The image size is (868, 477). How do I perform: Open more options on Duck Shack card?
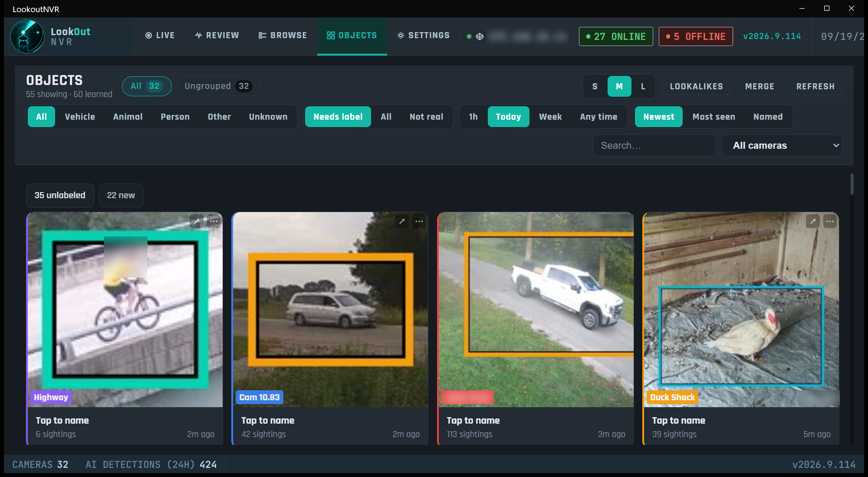point(830,222)
